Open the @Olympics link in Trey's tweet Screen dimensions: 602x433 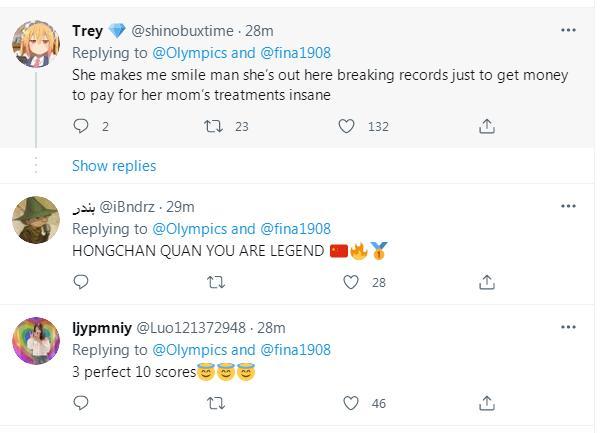(188, 52)
